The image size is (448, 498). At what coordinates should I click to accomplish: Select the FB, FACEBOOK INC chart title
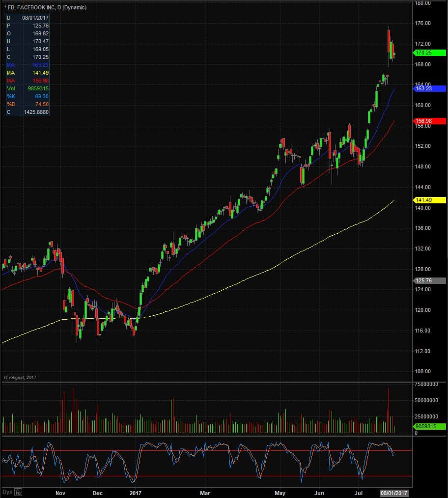[45, 7]
